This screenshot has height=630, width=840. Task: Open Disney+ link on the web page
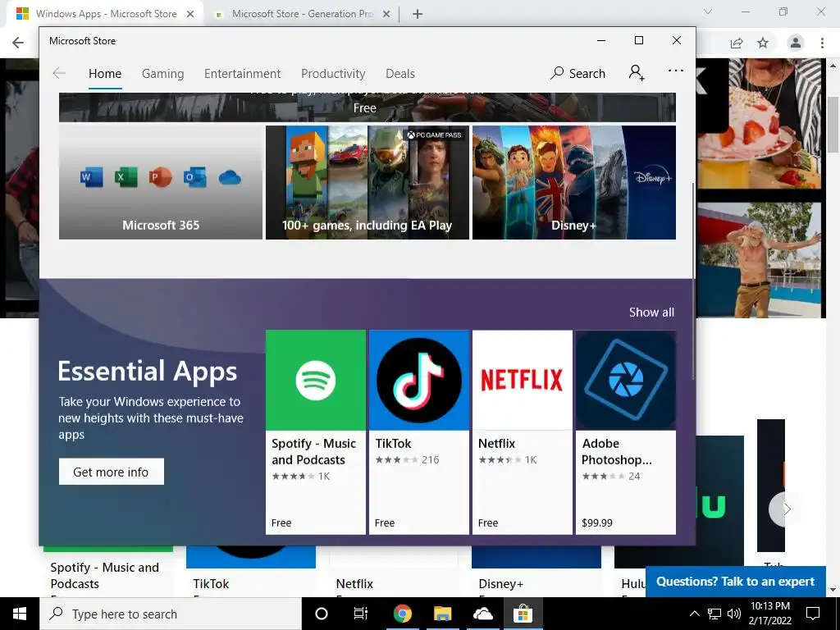point(501,584)
